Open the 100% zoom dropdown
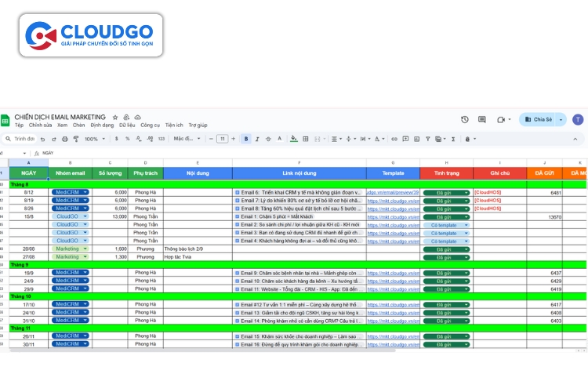 pyautogui.click(x=95, y=139)
